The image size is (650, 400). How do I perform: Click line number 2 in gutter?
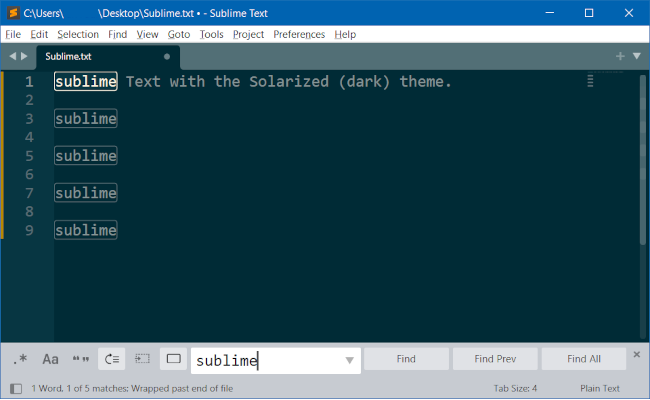pyautogui.click(x=29, y=100)
